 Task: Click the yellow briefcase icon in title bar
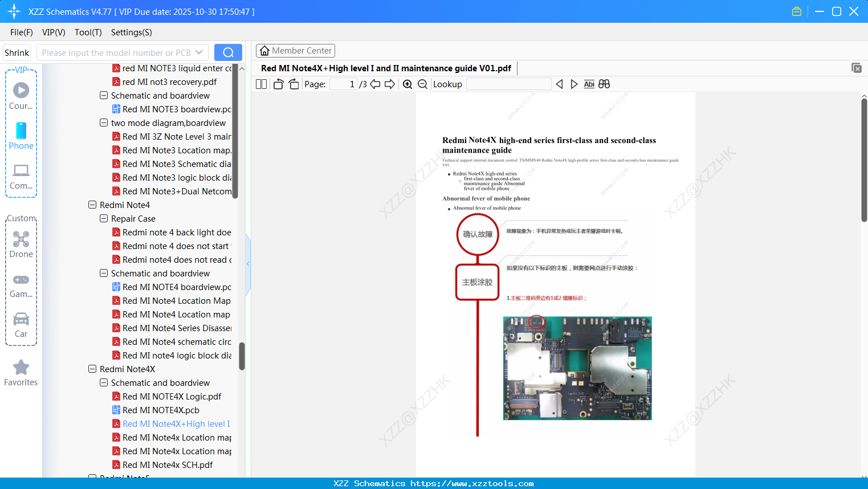(796, 11)
